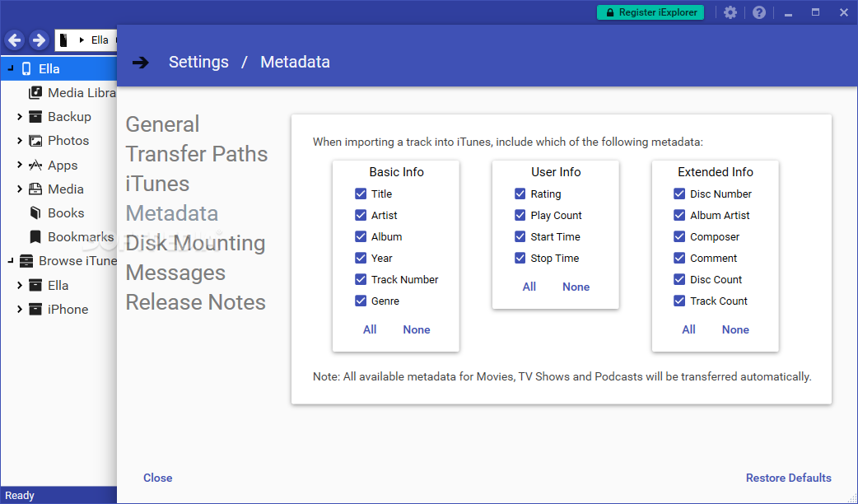
Task: Toggle the Year checkbox
Action: (x=361, y=258)
